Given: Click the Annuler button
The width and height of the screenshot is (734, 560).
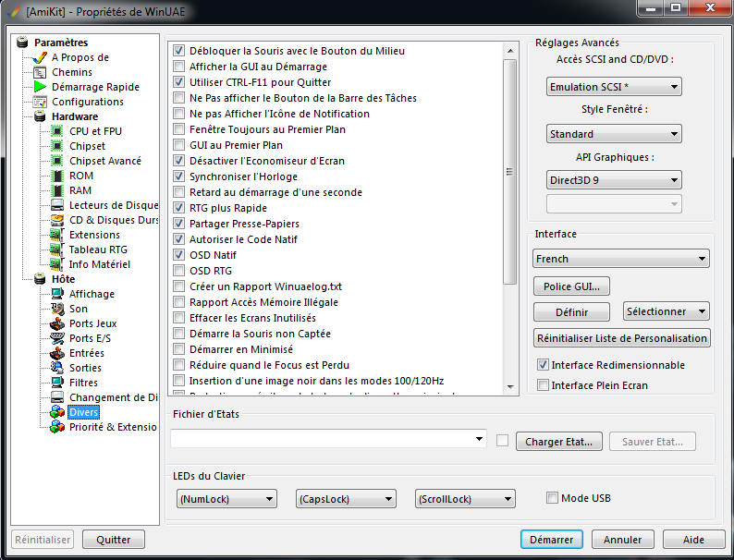Looking at the screenshot, I should pyautogui.click(x=622, y=540).
